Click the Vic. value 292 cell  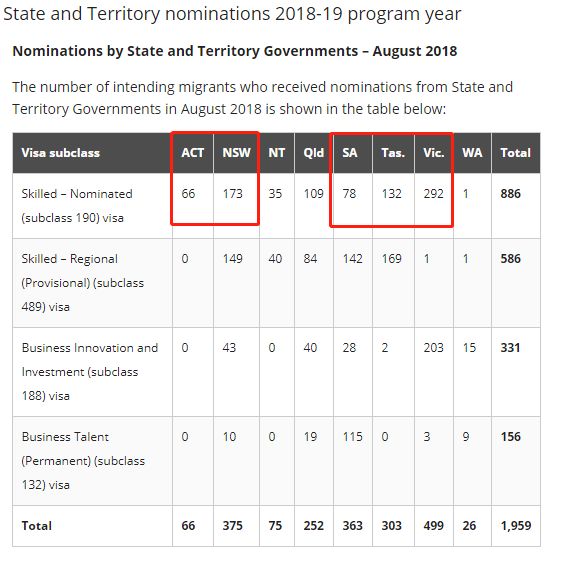[434, 194]
